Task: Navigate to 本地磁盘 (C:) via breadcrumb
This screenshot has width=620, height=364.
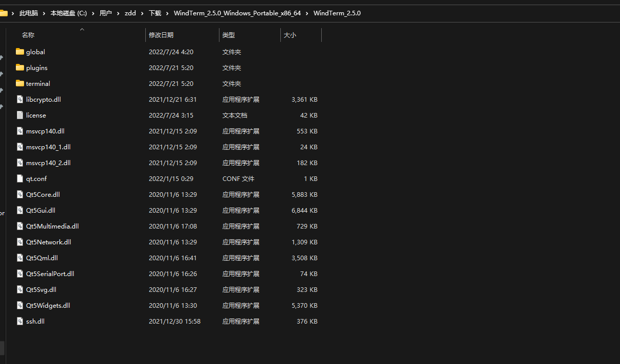Action: pos(69,13)
